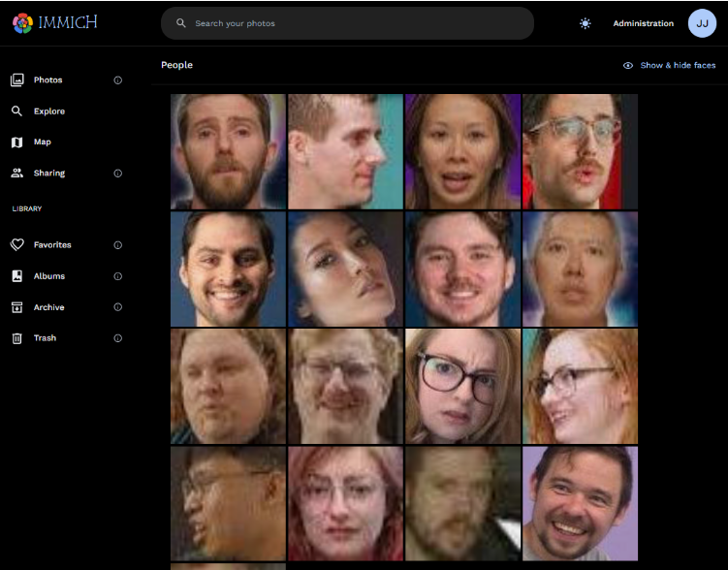Click the Sharing people icon
The width and height of the screenshot is (728, 570).
pos(17,174)
